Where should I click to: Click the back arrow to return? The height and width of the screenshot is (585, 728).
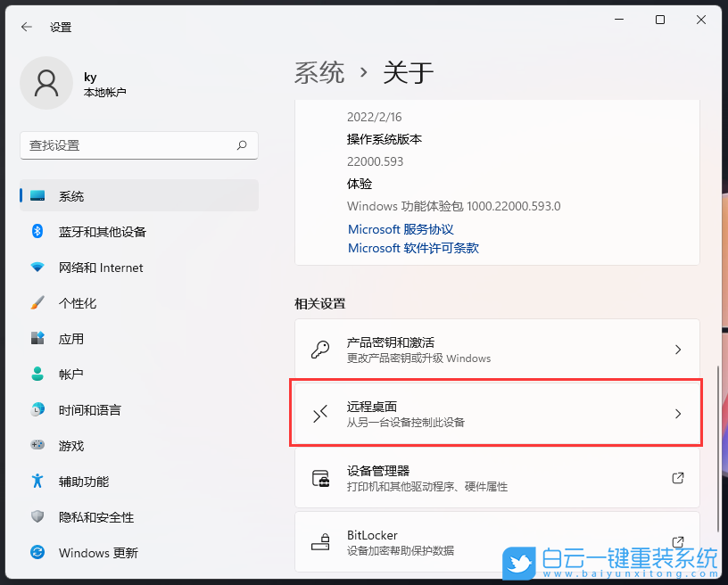[x=25, y=27]
